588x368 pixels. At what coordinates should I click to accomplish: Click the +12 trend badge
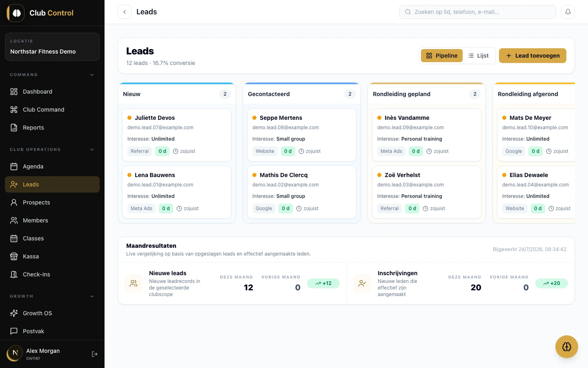323,283
